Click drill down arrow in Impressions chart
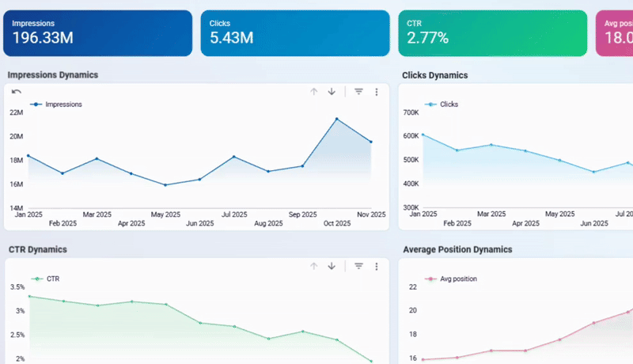Screen dimensions: 633x364 [332, 92]
